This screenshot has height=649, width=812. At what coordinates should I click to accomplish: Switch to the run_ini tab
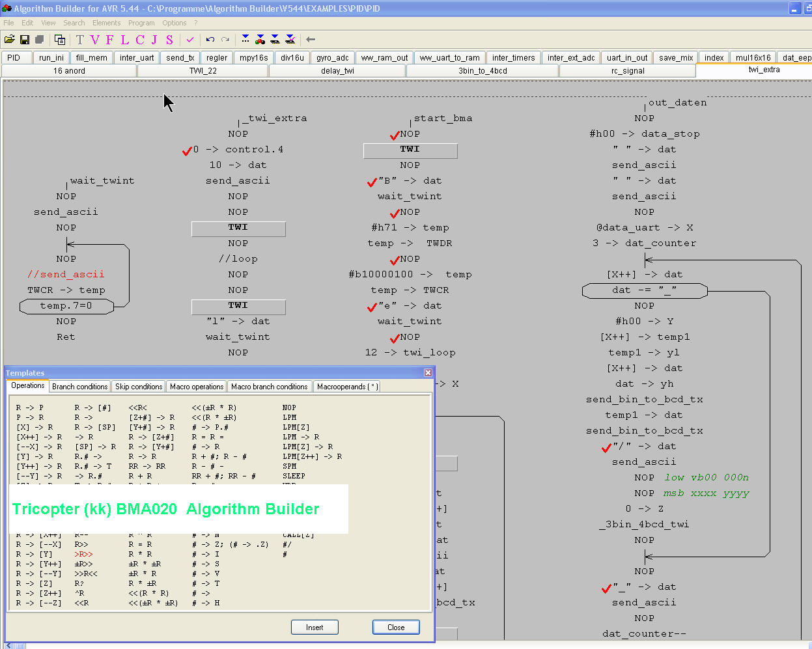pyautogui.click(x=51, y=57)
